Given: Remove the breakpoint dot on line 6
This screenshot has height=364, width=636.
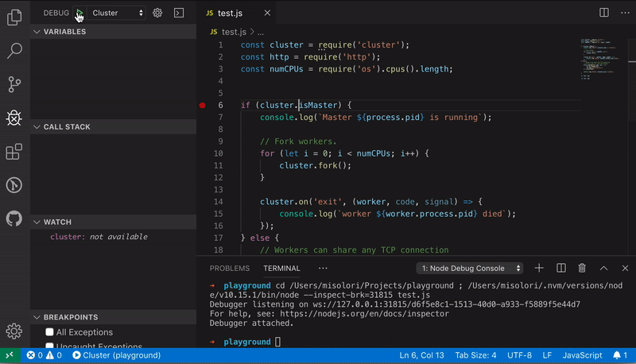Looking at the screenshot, I should pos(203,106).
